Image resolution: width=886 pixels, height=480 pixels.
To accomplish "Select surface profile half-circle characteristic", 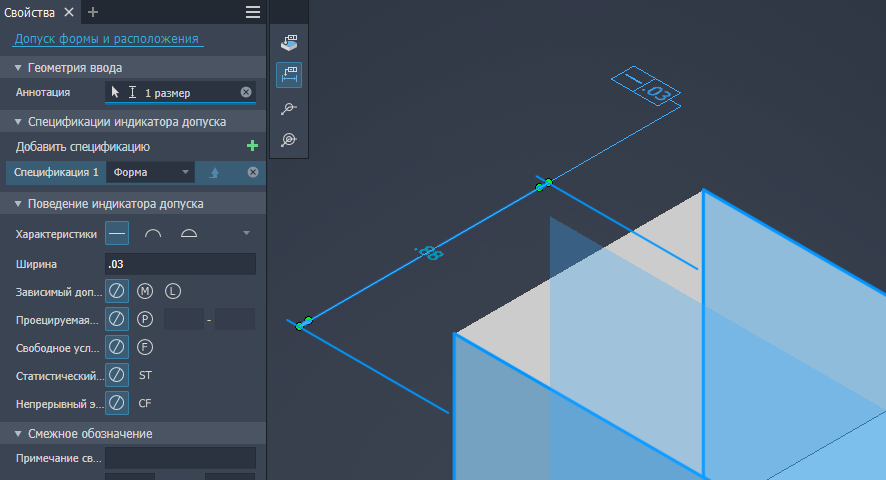I will (x=189, y=233).
